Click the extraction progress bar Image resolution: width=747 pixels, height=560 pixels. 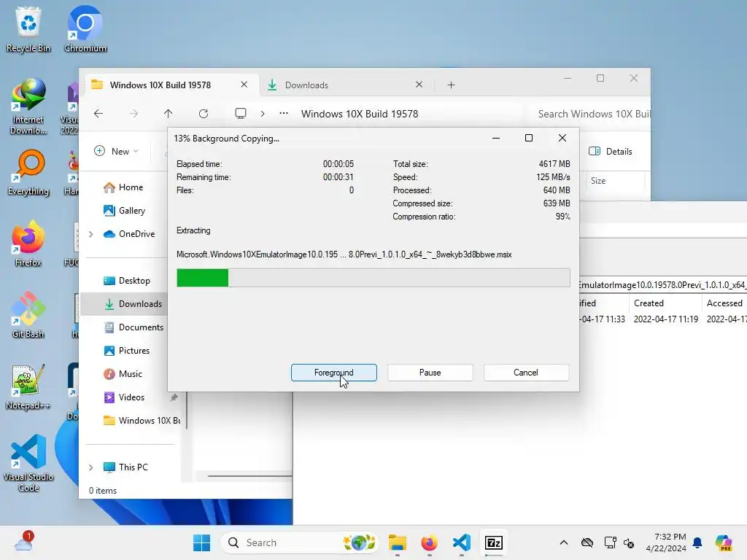point(373,278)
